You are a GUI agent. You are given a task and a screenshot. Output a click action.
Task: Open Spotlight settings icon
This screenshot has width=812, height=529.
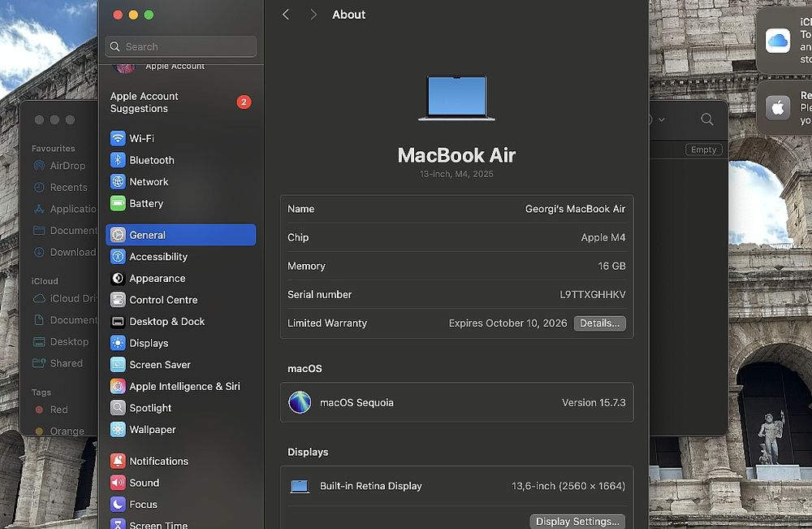coord(118,408)
